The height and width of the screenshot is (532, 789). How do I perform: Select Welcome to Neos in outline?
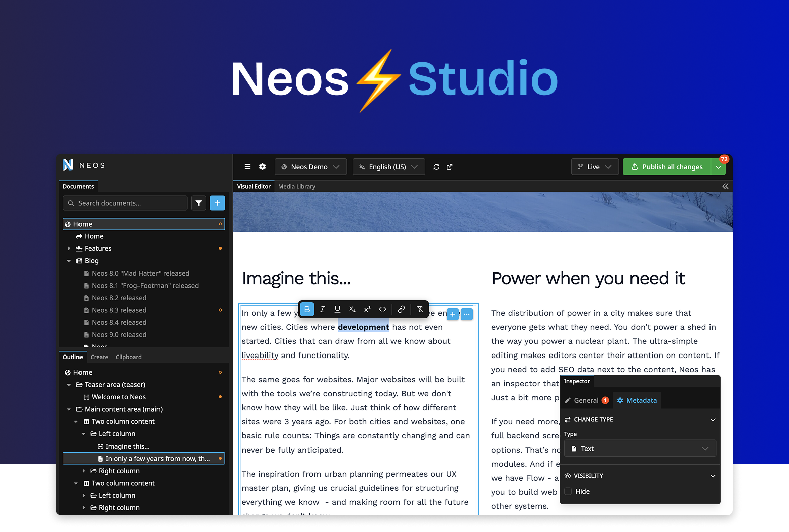pos(118,397)
